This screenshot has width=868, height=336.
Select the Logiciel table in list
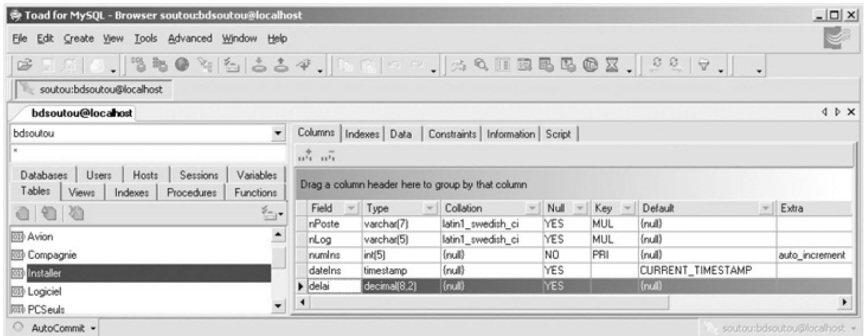(44, 292)
